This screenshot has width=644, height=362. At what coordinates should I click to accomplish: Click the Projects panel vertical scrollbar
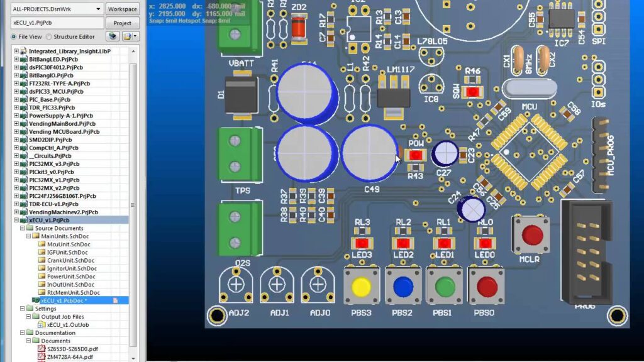[133, 204]
